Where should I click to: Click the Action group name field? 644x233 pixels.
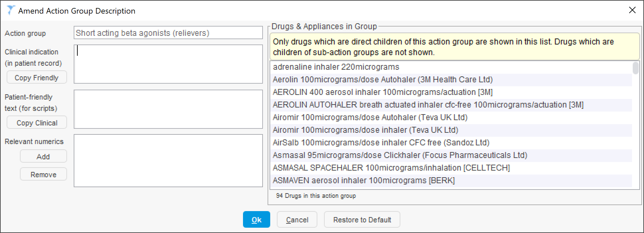pyautogui.click(x=168, y=33)
